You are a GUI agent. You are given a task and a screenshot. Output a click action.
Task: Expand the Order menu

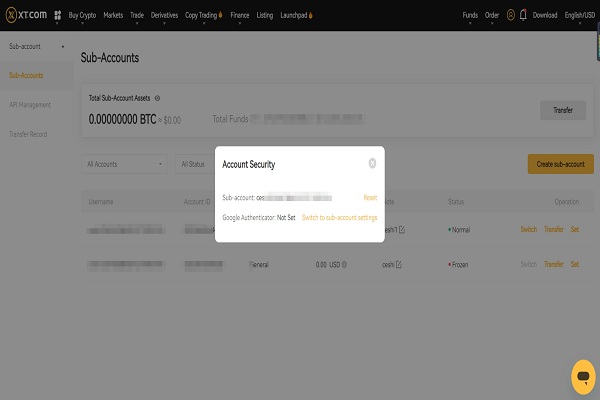[492, 15]
